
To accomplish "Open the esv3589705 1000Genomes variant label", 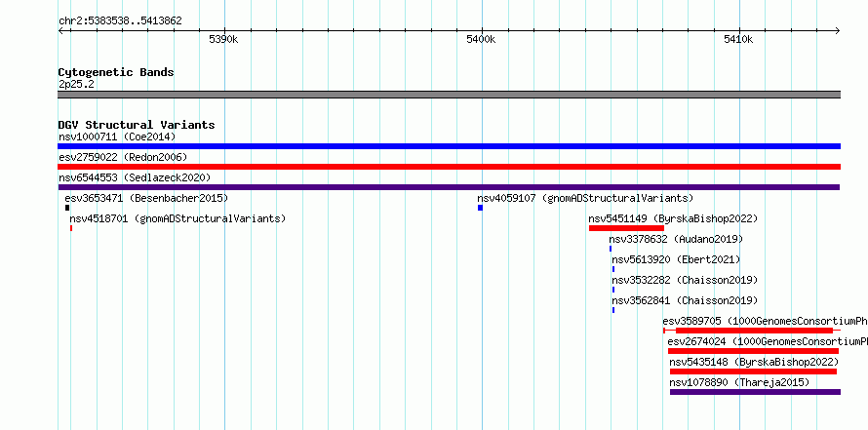I will pos(765,321).
